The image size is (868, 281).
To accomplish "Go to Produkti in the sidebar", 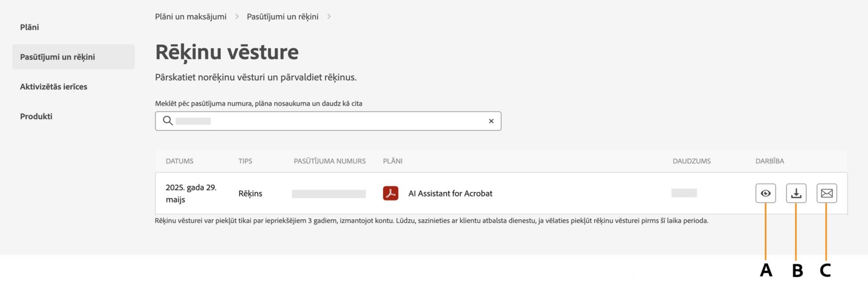I will click(36, 116).
